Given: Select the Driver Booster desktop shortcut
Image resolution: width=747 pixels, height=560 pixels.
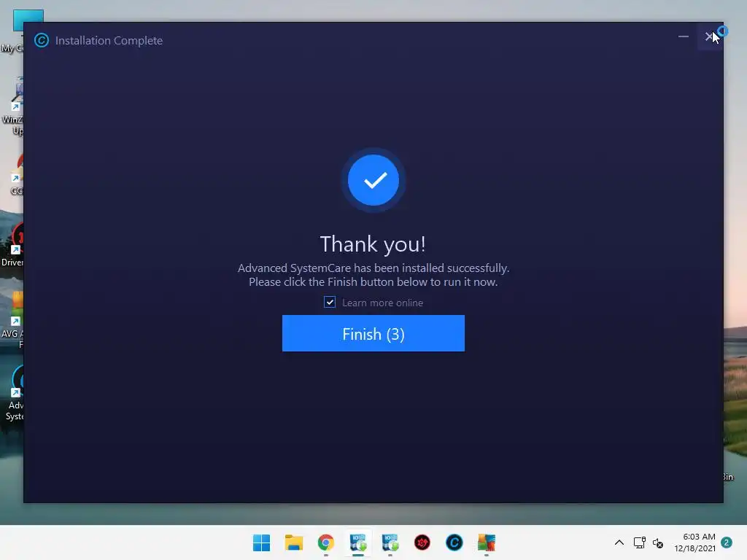Looking at the screenshot, I should [12, 244].
